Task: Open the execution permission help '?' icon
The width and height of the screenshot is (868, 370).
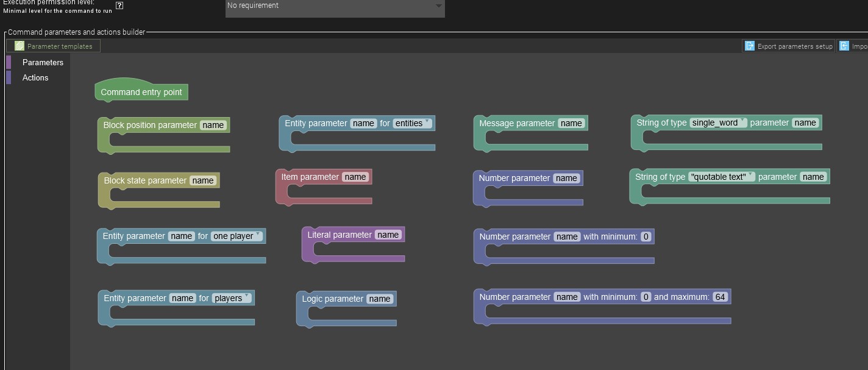Action: (118, 5)
